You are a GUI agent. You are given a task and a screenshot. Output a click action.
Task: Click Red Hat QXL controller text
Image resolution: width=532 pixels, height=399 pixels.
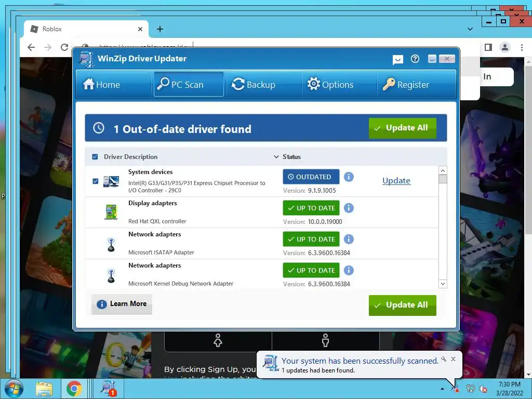click(157, 221)
